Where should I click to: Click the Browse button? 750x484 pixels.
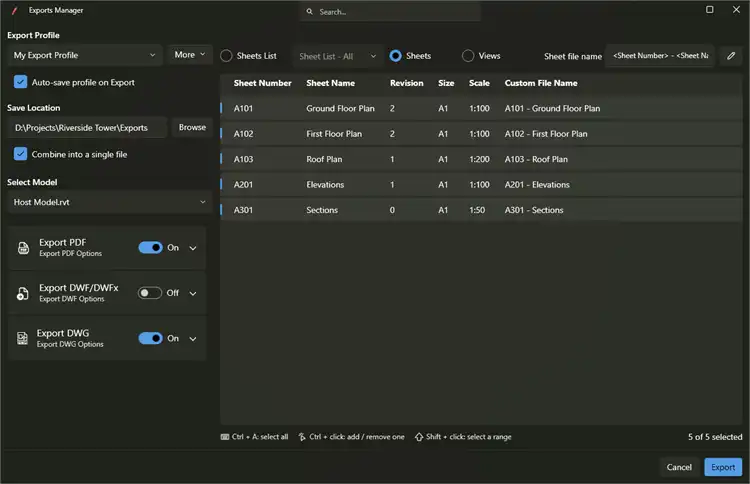point(192,127)
